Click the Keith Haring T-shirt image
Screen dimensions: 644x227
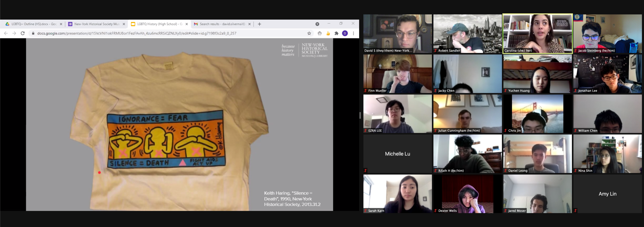169,131
